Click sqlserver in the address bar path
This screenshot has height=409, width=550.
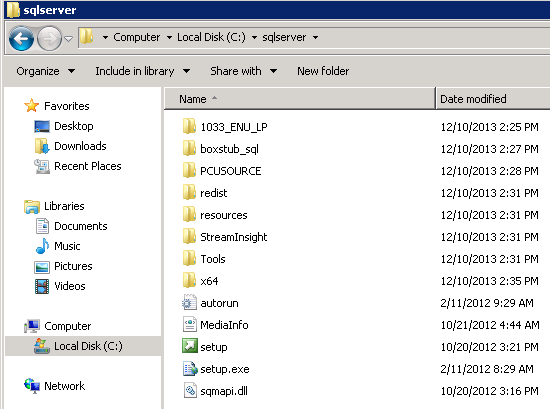(284, 37)
